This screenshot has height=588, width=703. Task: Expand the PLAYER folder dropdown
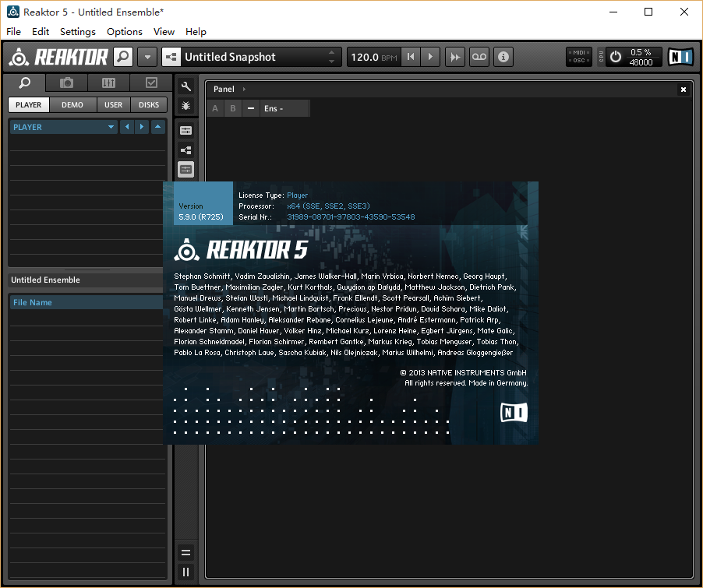tap(111, 127)
